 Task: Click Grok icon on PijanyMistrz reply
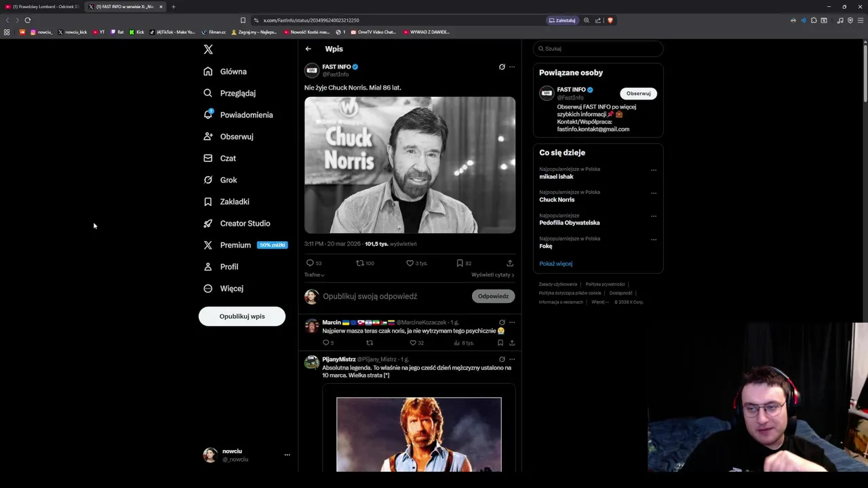pyautogui.click(x=502, y=359)
